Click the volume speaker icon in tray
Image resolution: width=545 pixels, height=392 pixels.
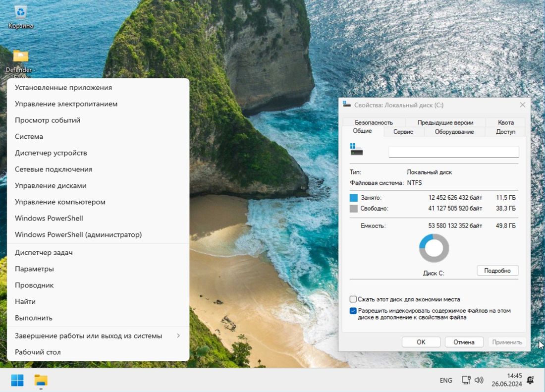click(479, 380)
